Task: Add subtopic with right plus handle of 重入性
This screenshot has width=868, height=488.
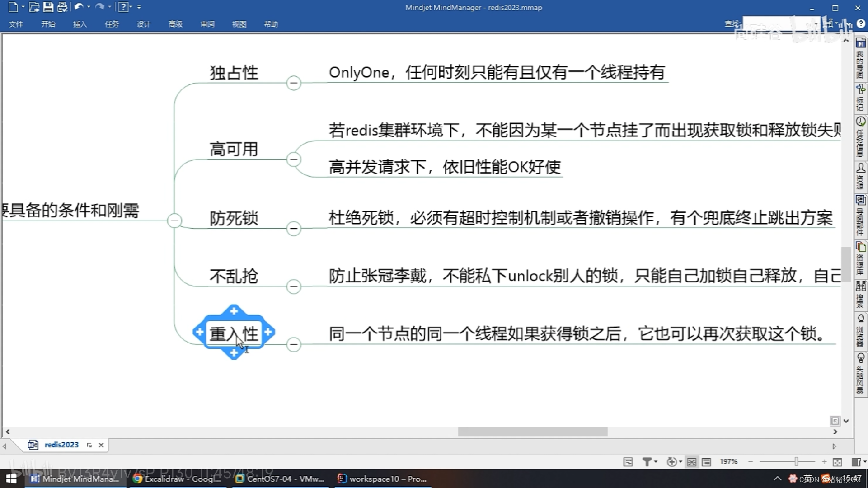Action: 268,332
